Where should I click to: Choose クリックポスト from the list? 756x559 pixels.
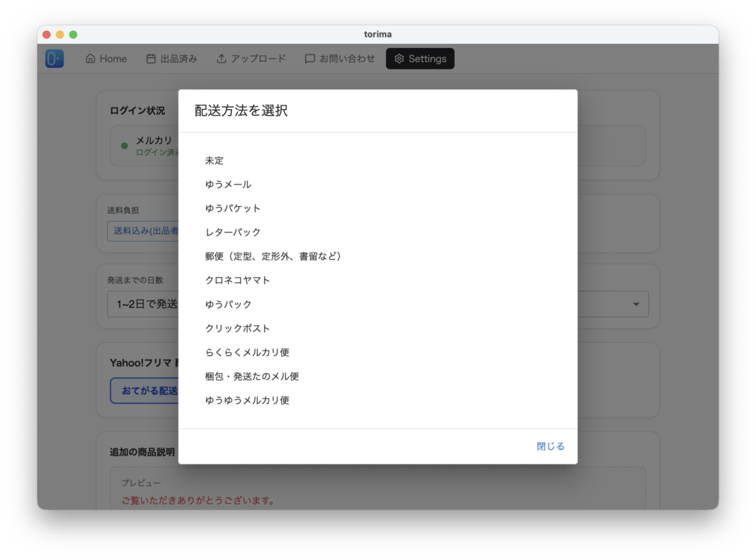(238, 329)
